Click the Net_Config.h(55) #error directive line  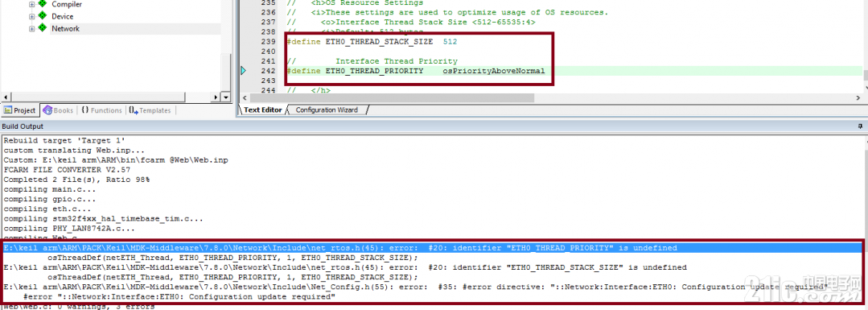416,287
